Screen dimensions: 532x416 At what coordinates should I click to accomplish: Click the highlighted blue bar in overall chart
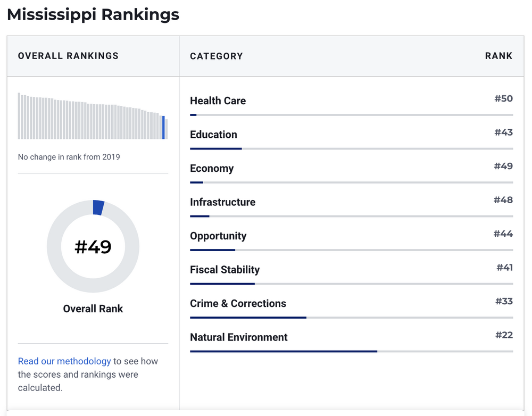click(x=163, y=128)
